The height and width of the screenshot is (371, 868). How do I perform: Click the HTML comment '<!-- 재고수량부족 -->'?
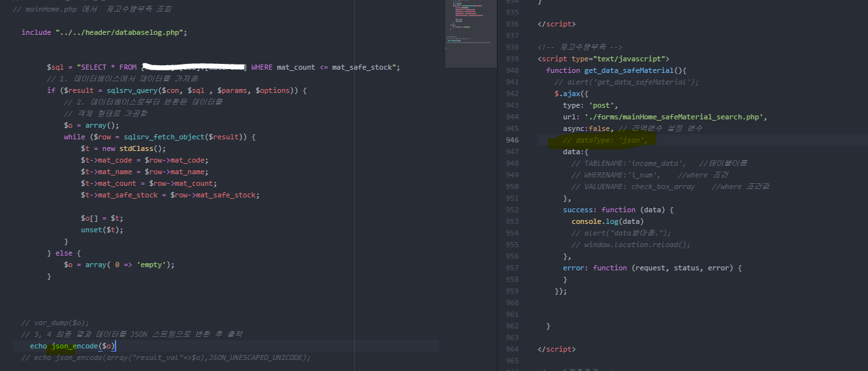580,47
